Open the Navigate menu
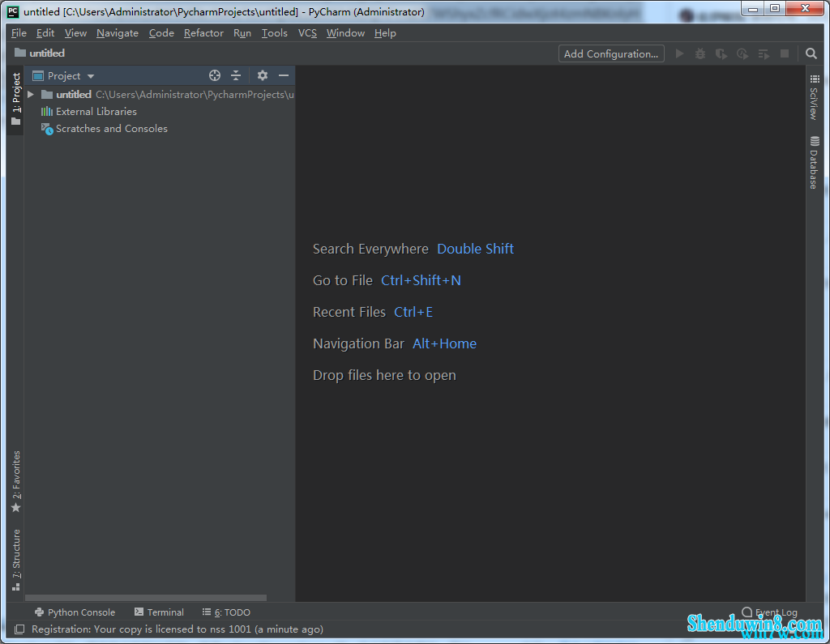The width and height of the screenshot is (830, 644). 118,33
